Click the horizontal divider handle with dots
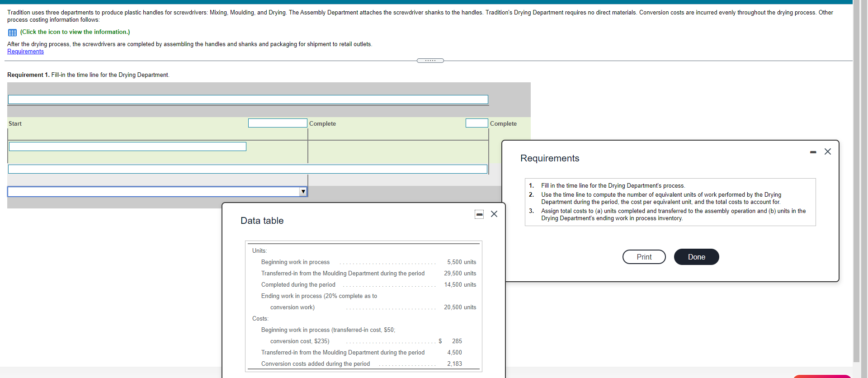Viewport: 868px width, 378px height. pos(430,61)
